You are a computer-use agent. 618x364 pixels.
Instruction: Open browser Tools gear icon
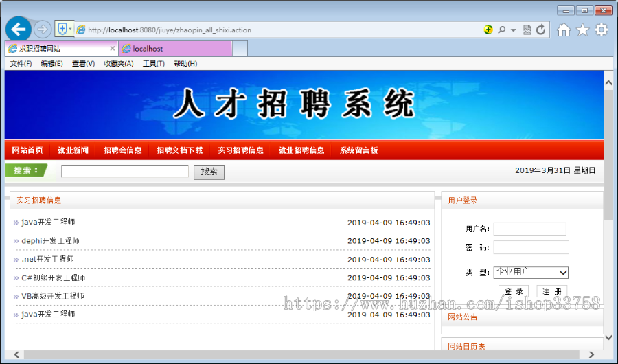[x=602, y=30]
